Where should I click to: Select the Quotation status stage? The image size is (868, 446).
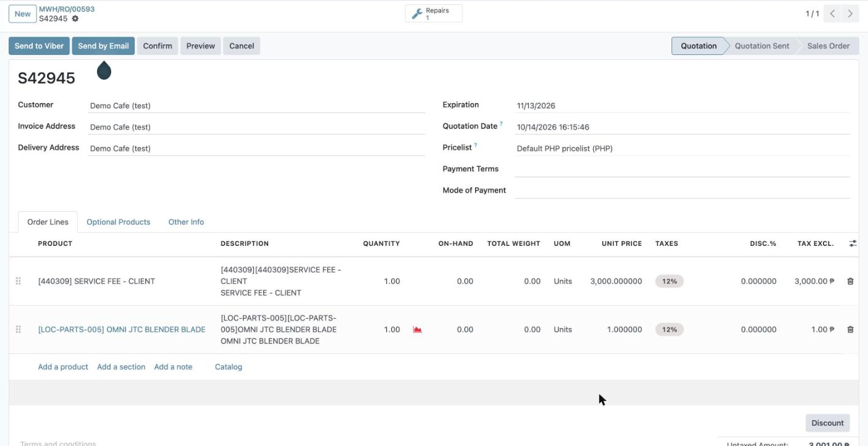[699, 46]
